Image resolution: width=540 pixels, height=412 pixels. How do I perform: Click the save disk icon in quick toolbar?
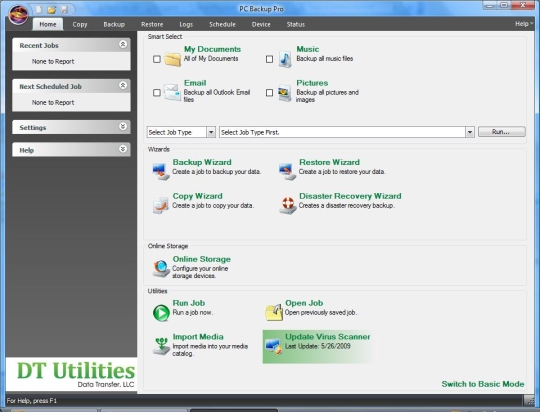tap(64, 10)
